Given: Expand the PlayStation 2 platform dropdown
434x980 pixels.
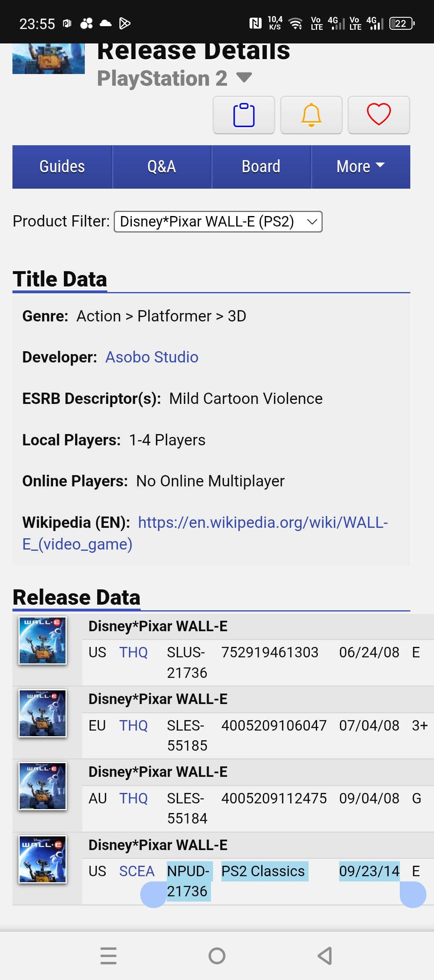Looking at the screenshot, I should click(244, 77).
